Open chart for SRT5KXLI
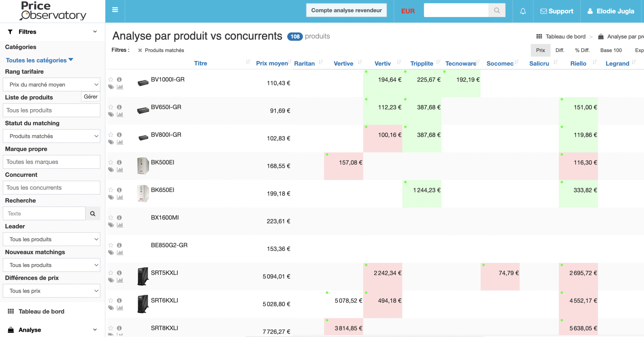The height and width of the screenshot is (337, 644). [120, 280]
